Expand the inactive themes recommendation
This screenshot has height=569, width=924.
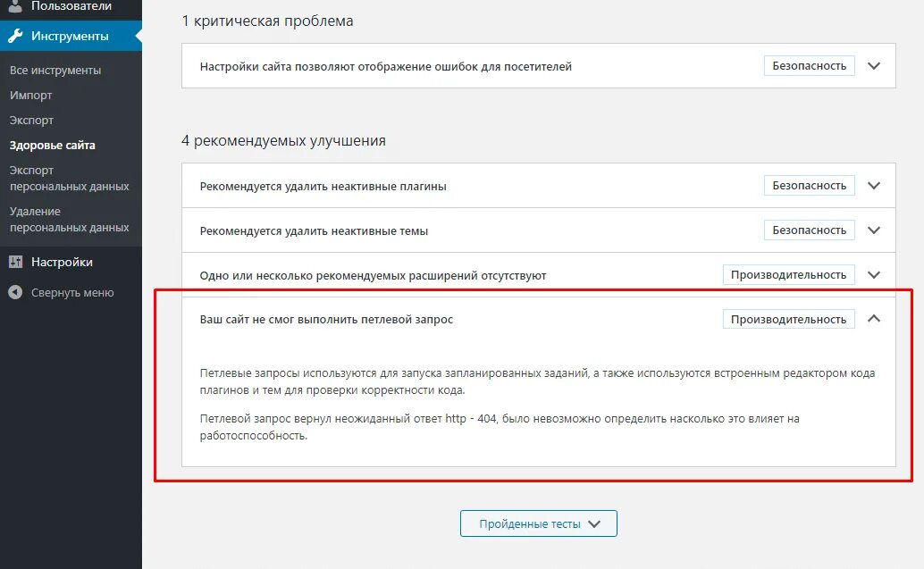click(x=874, y=230)
